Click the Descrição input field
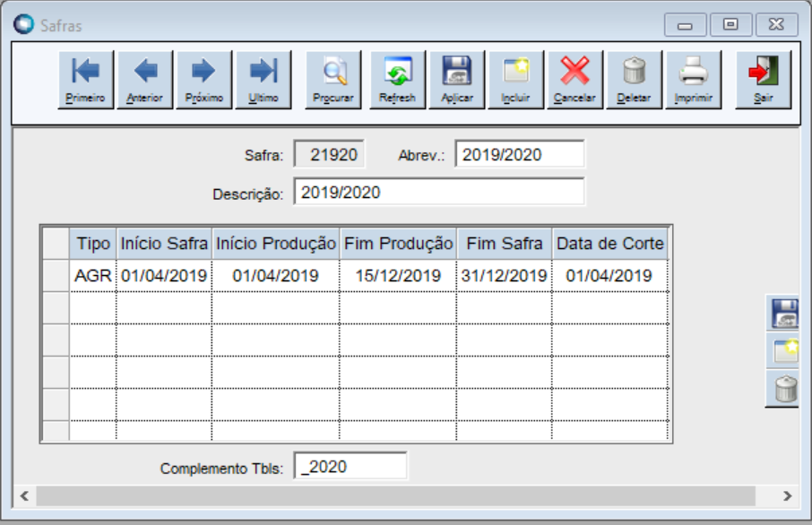Screen dimensions: 812x525 tap(439, 192)
